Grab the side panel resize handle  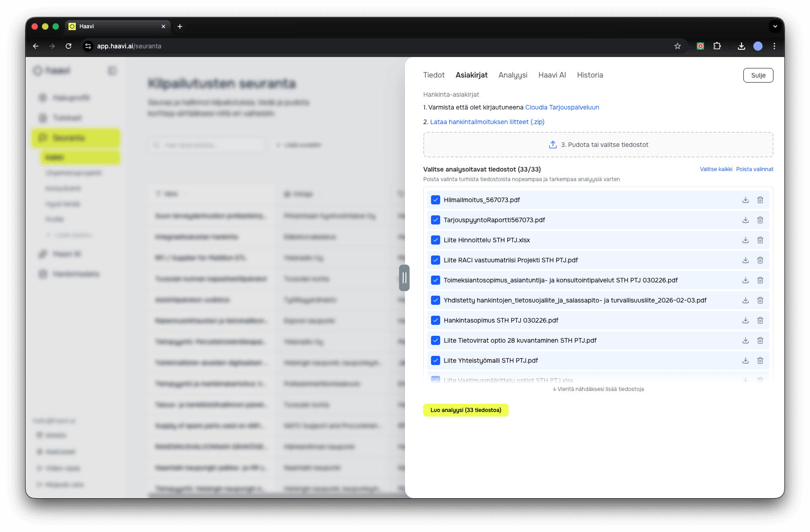[404, 278]
